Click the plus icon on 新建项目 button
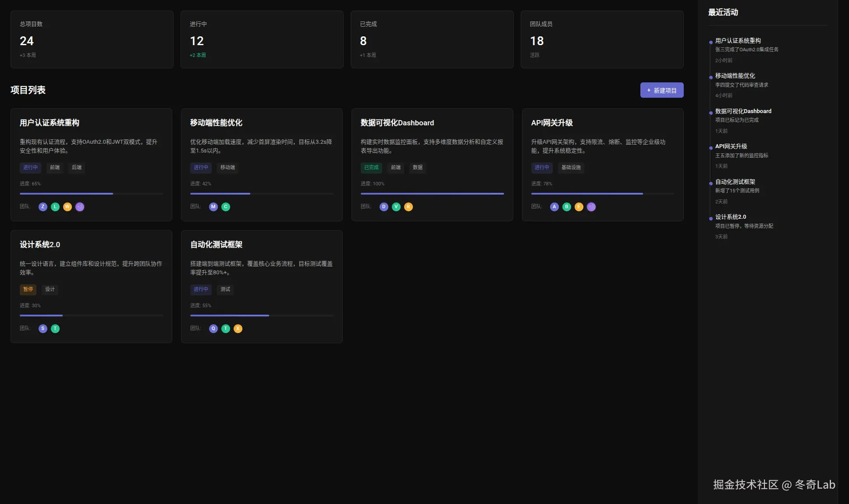 point(649,90)
